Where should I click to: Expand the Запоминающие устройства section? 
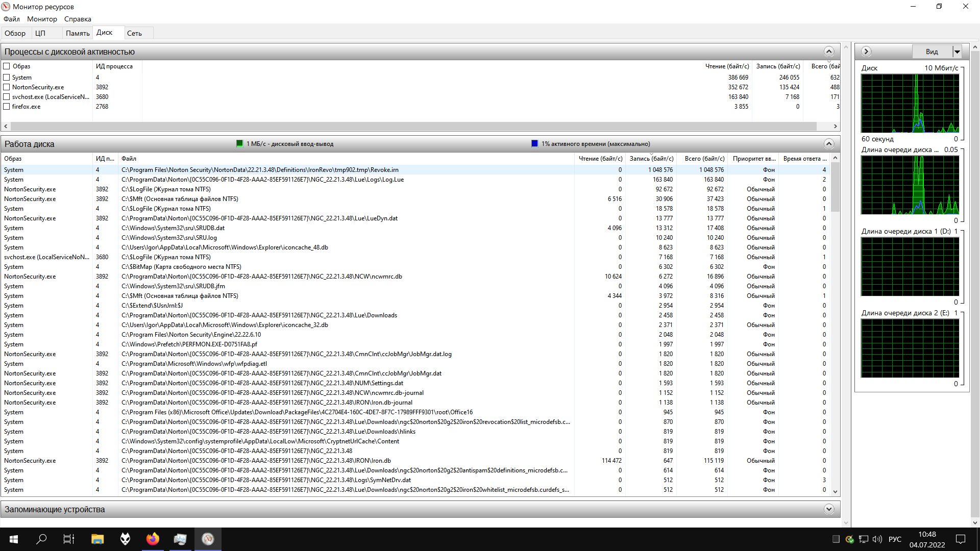(x=829, y=509)
